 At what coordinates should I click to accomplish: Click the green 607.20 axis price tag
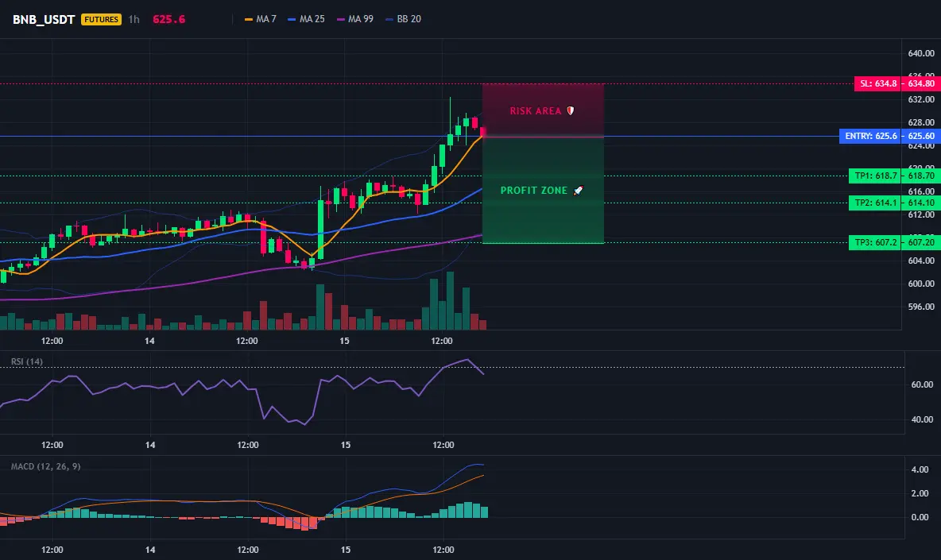921,242
